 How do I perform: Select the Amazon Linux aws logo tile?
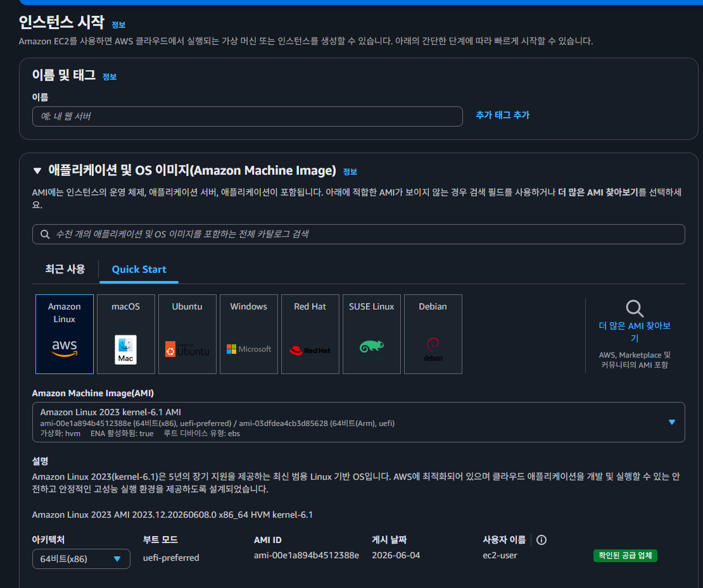[65, 334]
